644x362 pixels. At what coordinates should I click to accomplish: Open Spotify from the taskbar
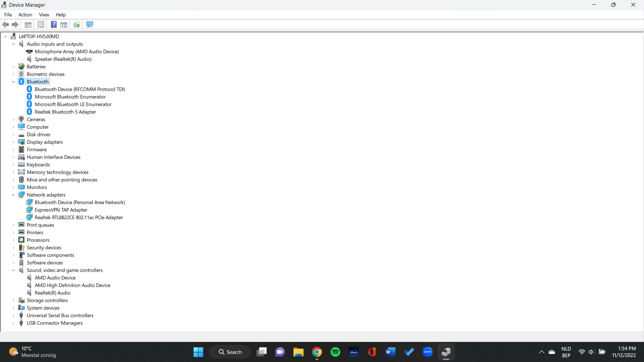pos(335,352)
